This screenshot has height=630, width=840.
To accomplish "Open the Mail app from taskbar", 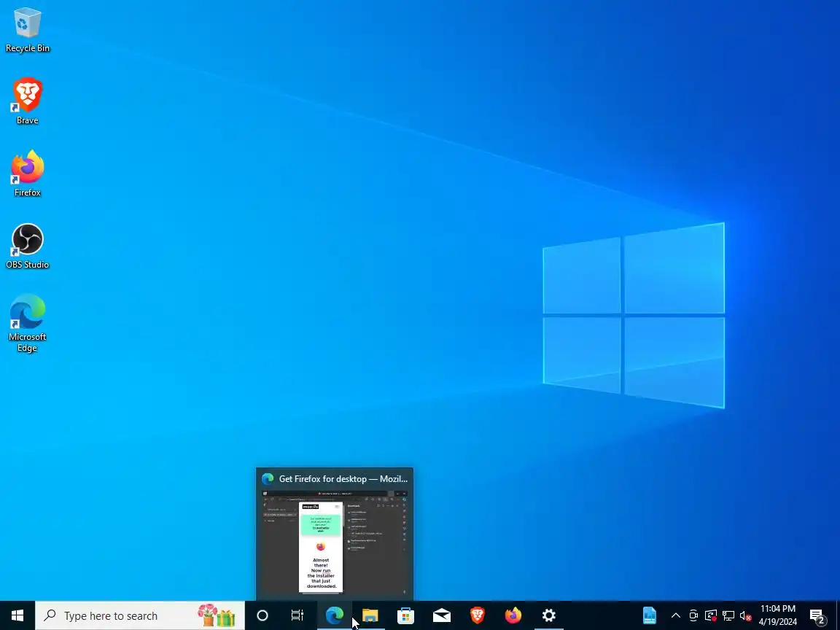I will pos(441,615).
